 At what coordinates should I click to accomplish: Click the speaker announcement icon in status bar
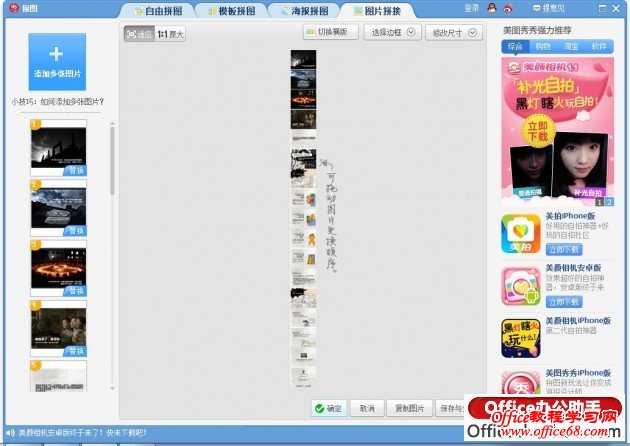click(10, 433)
